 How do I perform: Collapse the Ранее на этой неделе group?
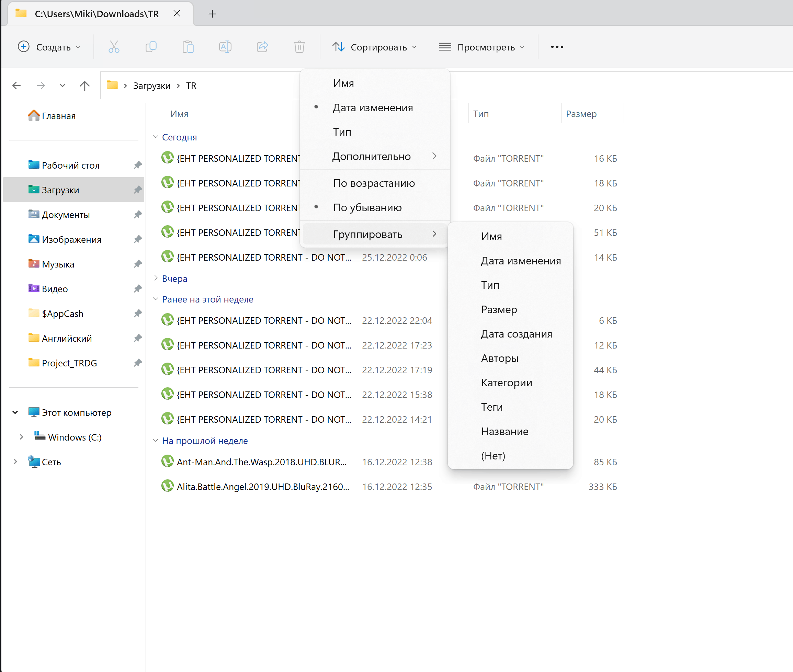(x=156, y=299)
